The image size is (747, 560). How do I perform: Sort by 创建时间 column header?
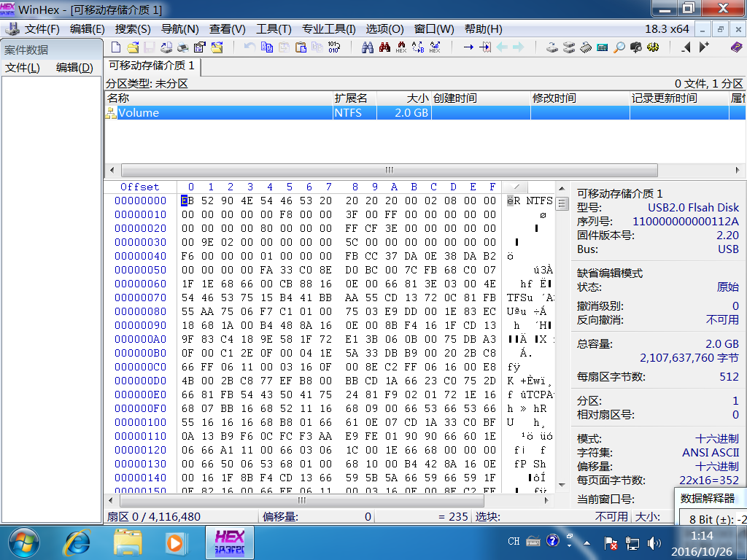point(481,98)
